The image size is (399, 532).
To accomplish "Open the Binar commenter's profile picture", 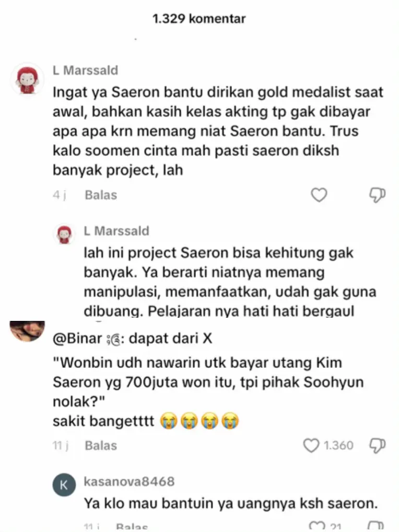I will [x=27, y=330].
